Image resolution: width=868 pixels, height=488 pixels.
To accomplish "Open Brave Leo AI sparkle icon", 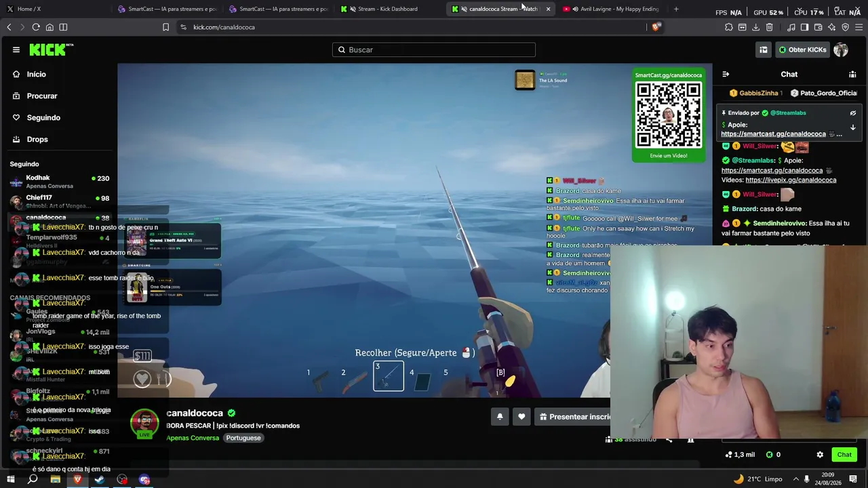I will coord(831,27).
